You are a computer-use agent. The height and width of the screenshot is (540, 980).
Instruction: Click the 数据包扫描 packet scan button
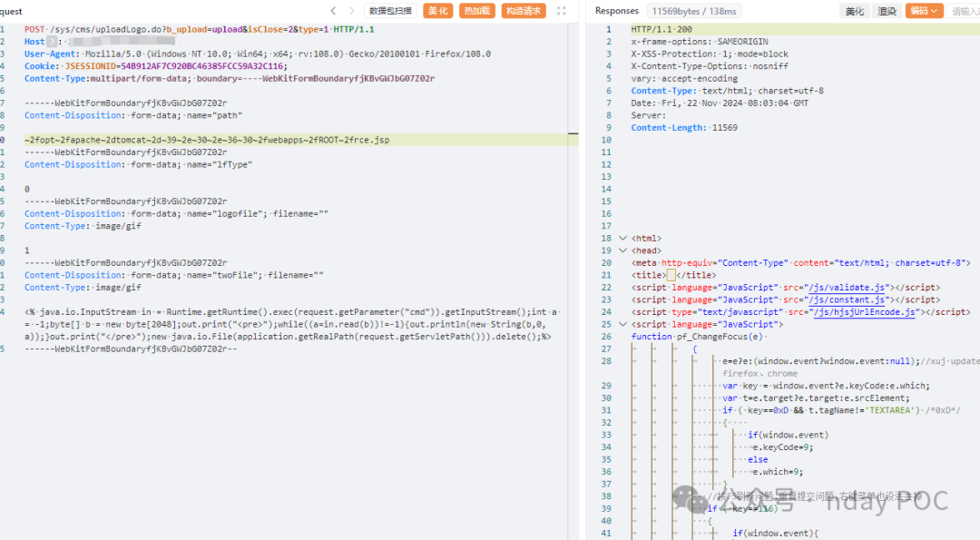390,11
